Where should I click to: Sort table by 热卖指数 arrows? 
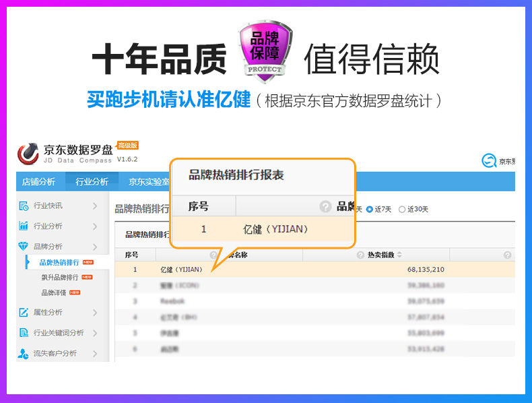(x=399, y=255)
